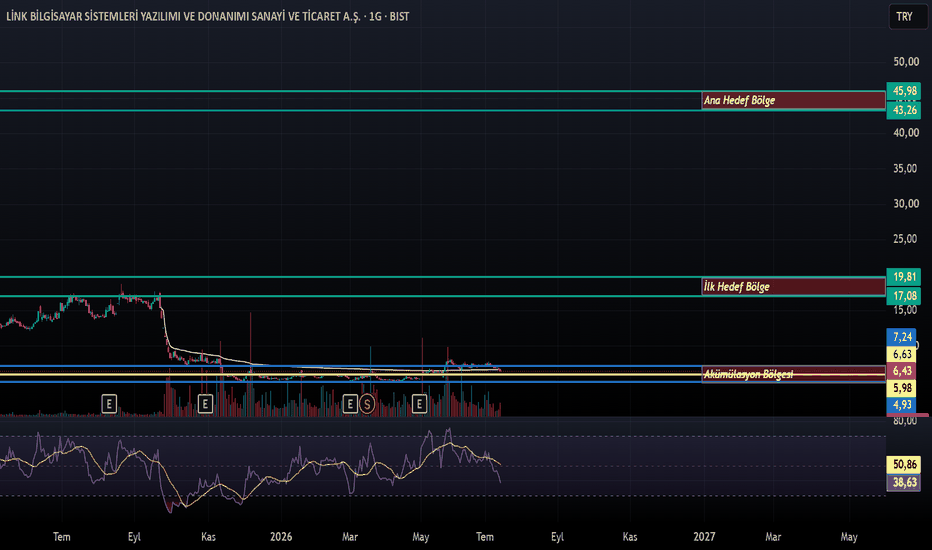
Task: Click the split marker S icon
Action: (x=367, y=405)
